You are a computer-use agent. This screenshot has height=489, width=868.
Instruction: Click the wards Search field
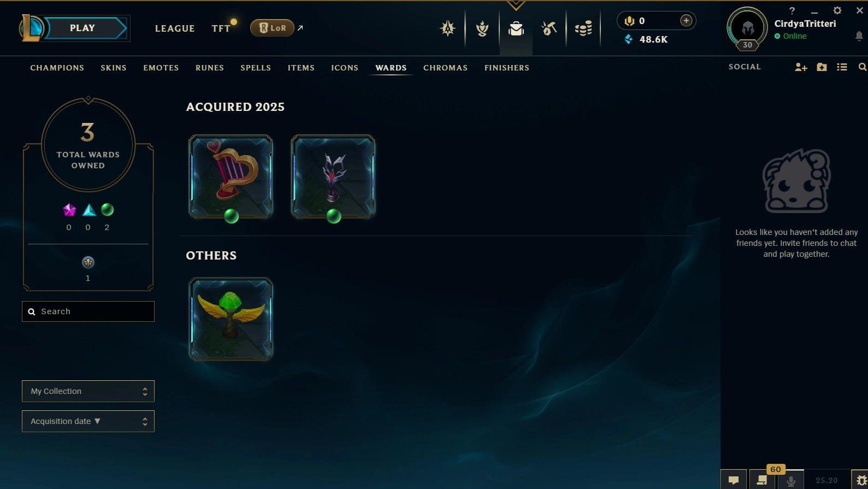coord(88,311)
